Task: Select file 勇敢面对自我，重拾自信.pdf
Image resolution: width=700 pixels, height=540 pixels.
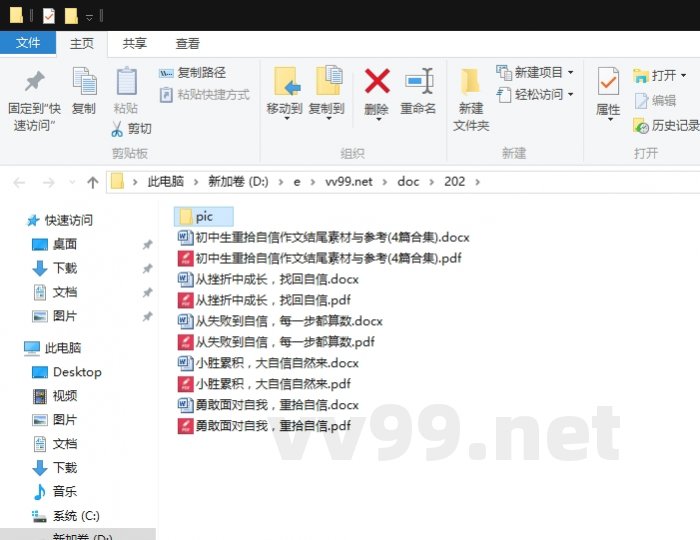Action: [264, 426]
